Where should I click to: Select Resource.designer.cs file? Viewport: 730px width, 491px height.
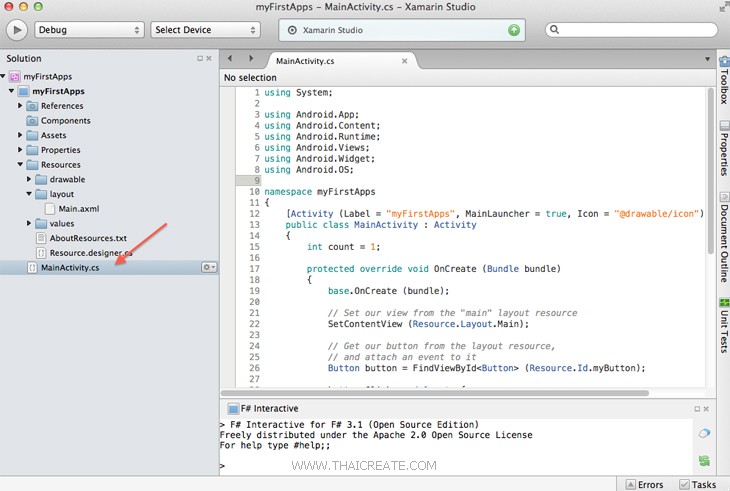[91, 253]
